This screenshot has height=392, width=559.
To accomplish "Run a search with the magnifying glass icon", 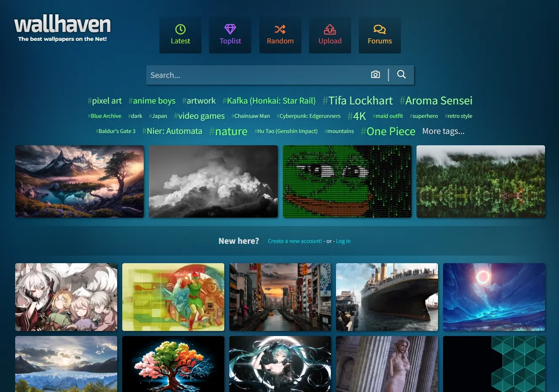I will (401, 74).
